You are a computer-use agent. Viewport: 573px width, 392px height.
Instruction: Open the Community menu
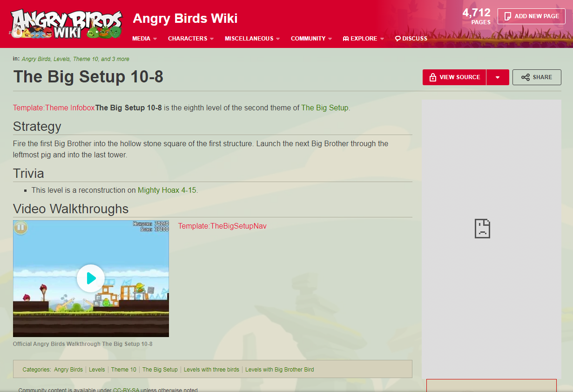pyautogui.click(x=311, y=39)
